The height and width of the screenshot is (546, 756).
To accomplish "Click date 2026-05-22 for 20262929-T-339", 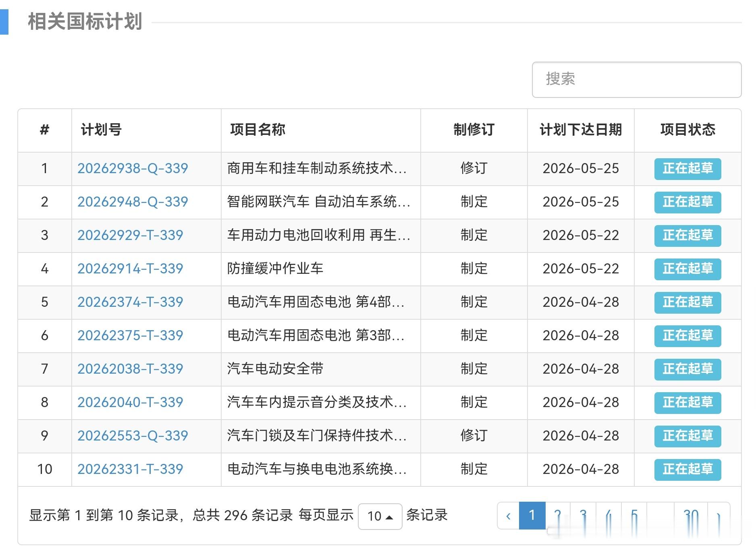I will (581, 235).
